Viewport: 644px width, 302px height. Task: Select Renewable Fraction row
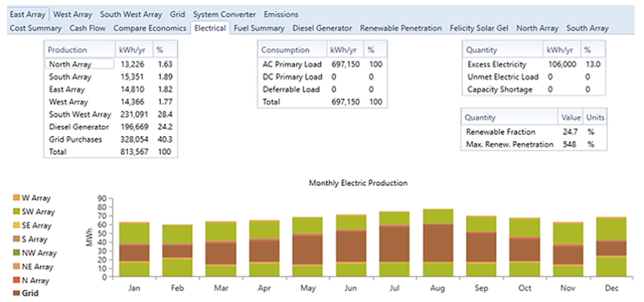[x=534, y=132]
